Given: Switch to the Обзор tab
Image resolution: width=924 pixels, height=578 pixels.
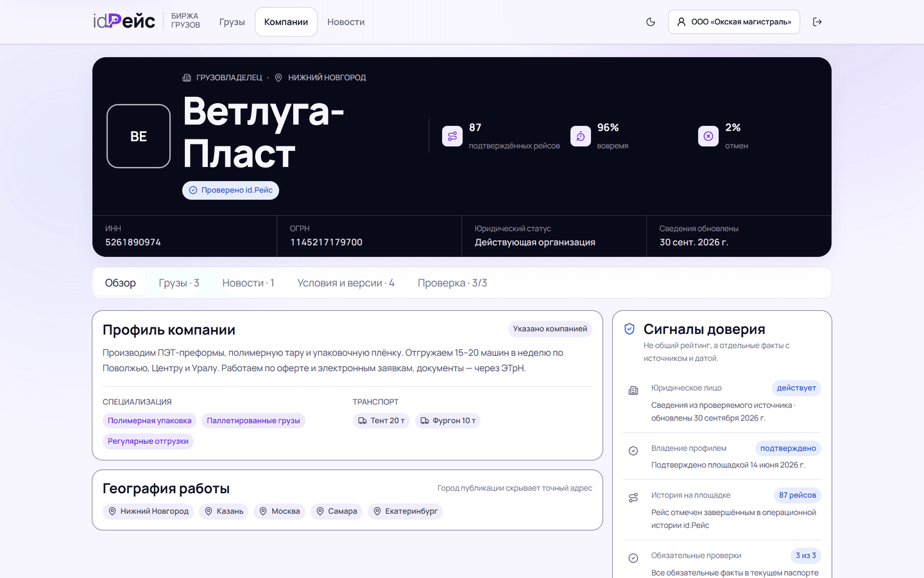Looking at the screenshot, I should click(121, 283).
